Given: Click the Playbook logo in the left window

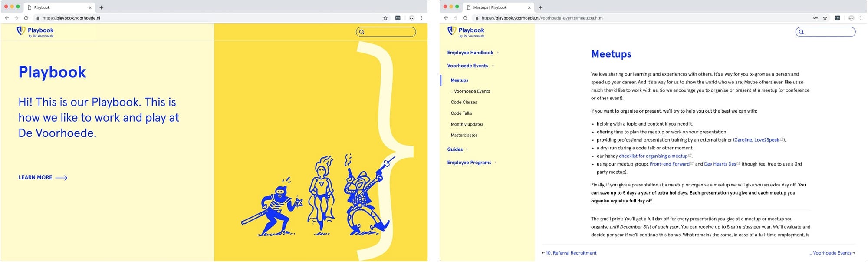Looking at the screenshot, I should click(35, 32).
